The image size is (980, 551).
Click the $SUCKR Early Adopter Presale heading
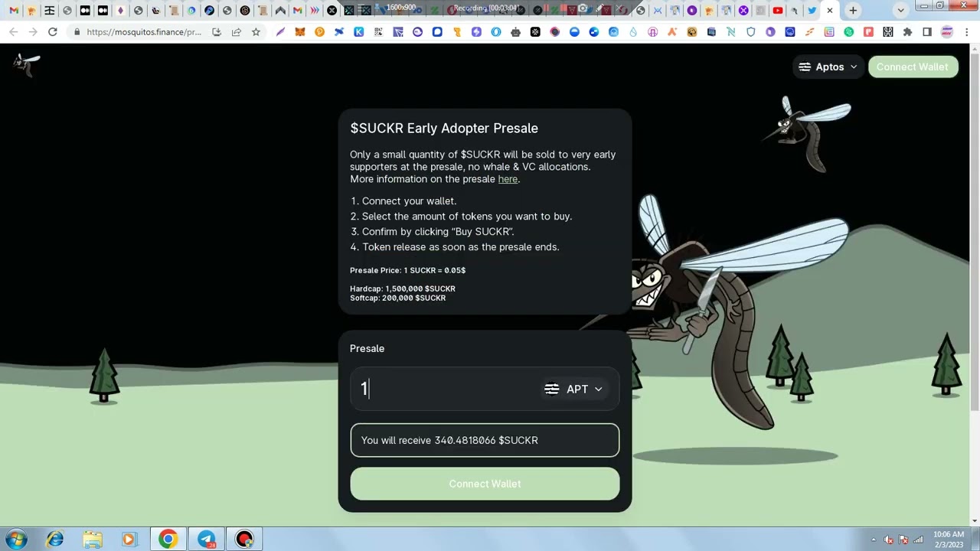tap(444, 129)
